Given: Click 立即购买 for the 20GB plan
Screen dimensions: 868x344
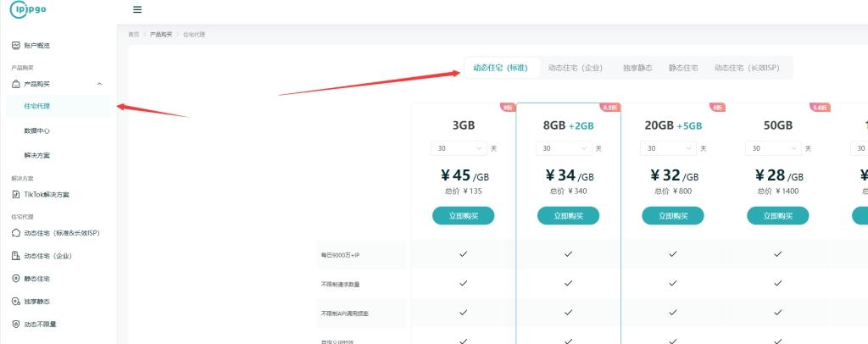Looking at the screenshot, I should (x=673, y=216).
